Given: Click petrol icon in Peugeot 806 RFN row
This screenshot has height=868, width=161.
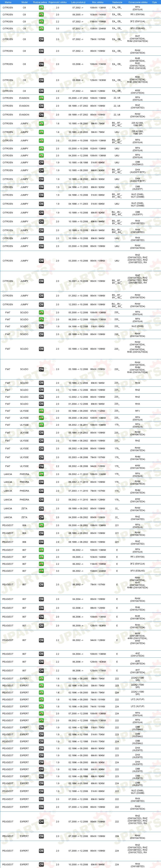Looking at the screenshot, I should click(x=41, y=525).
